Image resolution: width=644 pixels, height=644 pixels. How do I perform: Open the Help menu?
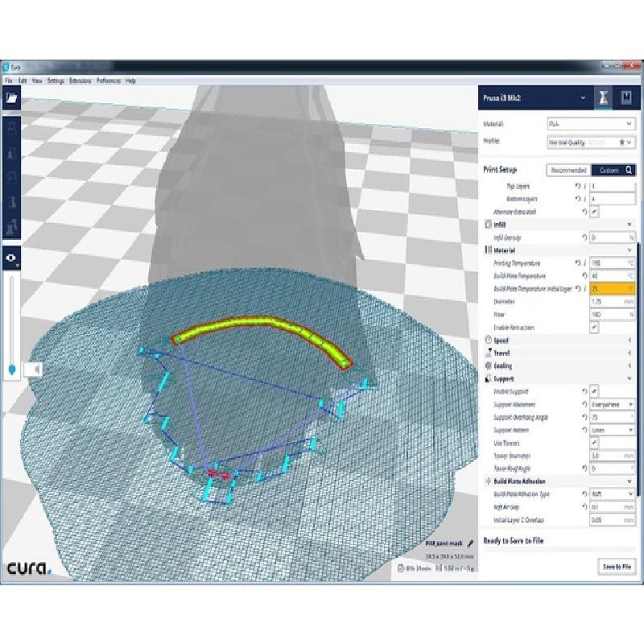130,80
